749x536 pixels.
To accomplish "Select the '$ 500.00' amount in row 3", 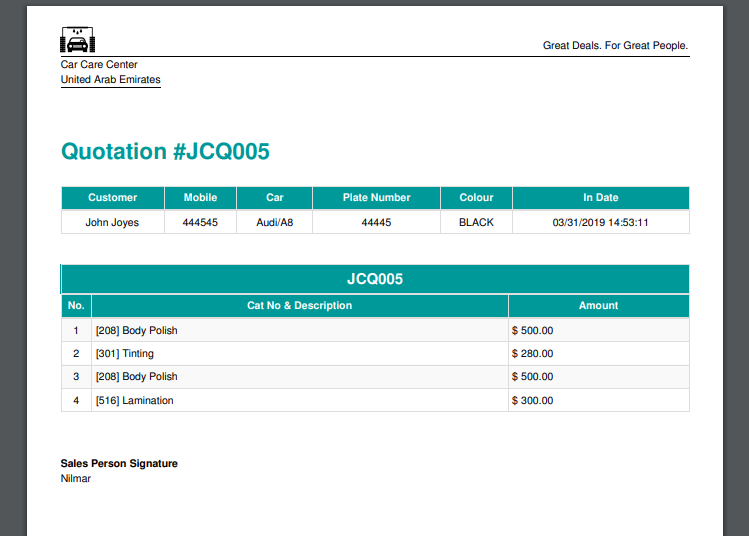I will pos(533,376).
